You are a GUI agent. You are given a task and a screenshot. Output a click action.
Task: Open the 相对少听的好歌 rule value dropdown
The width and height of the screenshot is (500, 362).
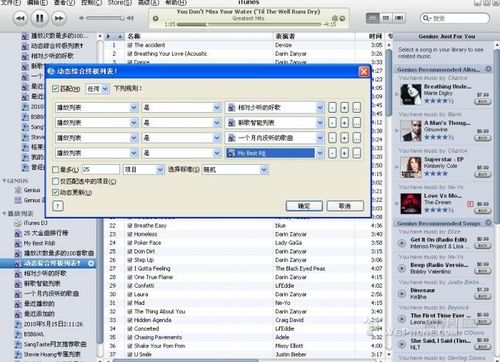pos(274,107)
